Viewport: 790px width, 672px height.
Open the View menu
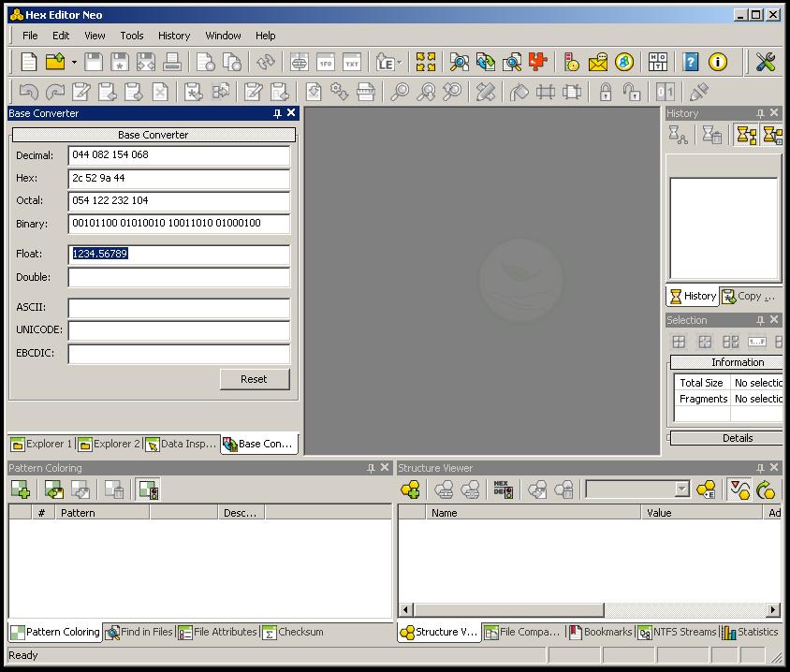[x=95, y=36]
